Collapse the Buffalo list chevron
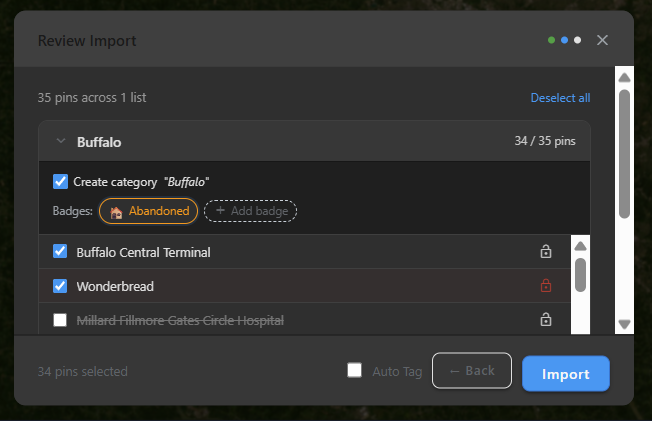The width and height of the screenshot is (652, 421). click(61, 141)
